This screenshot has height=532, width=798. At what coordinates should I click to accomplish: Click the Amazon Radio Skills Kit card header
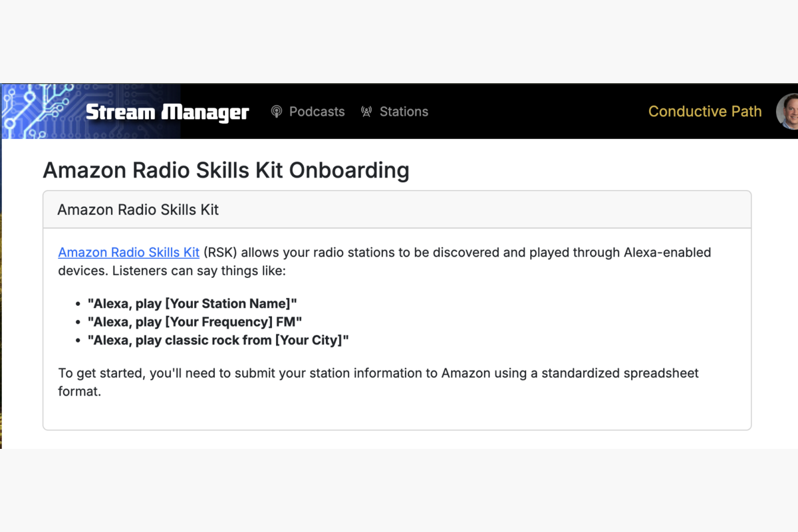[x=138, y=209]
